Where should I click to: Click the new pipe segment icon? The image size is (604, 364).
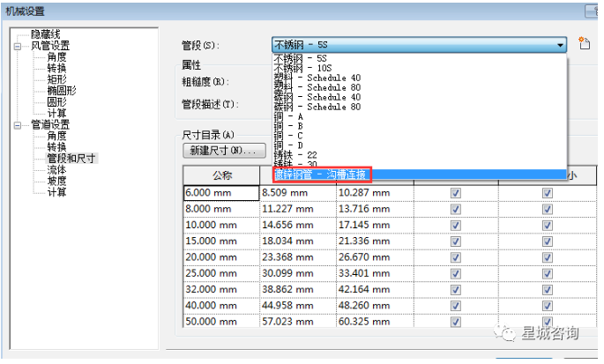click(585, 43)
